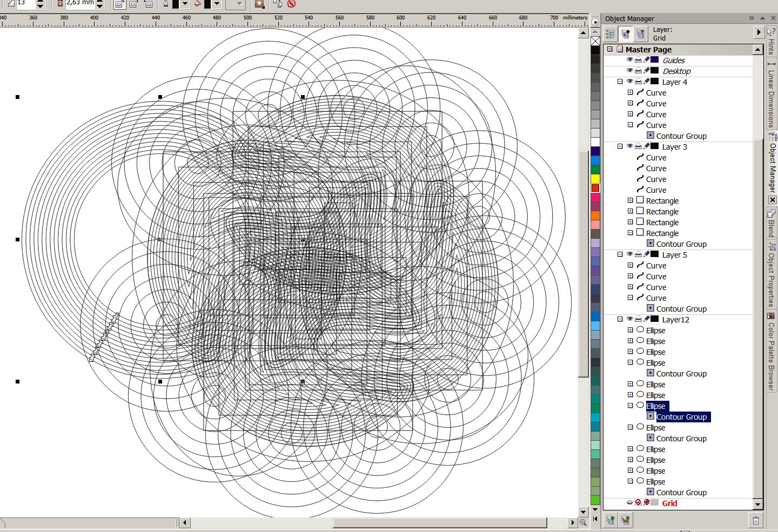
Task: Toggle Edit Across Layers button
Action: click(626, 34)
